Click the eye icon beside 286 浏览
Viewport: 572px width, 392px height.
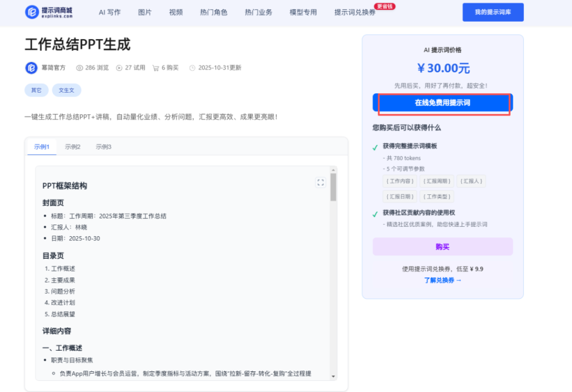pos(79,68)
